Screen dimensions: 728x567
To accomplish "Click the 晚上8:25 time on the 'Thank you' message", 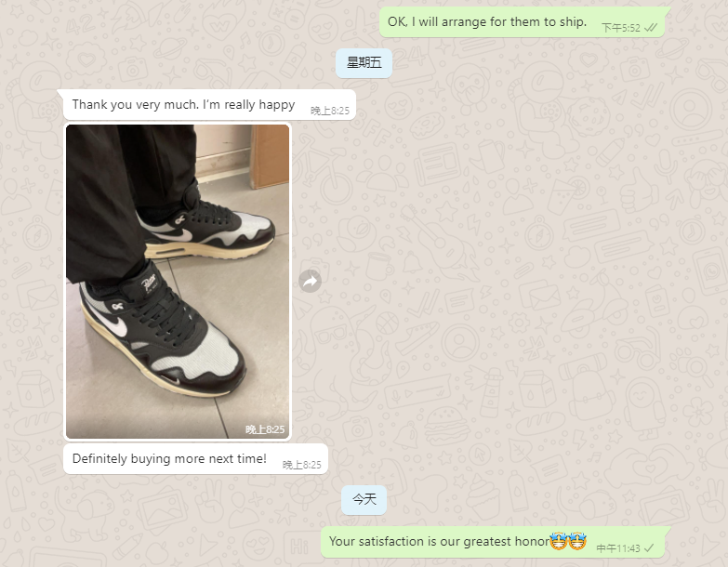I will point(330,111).
